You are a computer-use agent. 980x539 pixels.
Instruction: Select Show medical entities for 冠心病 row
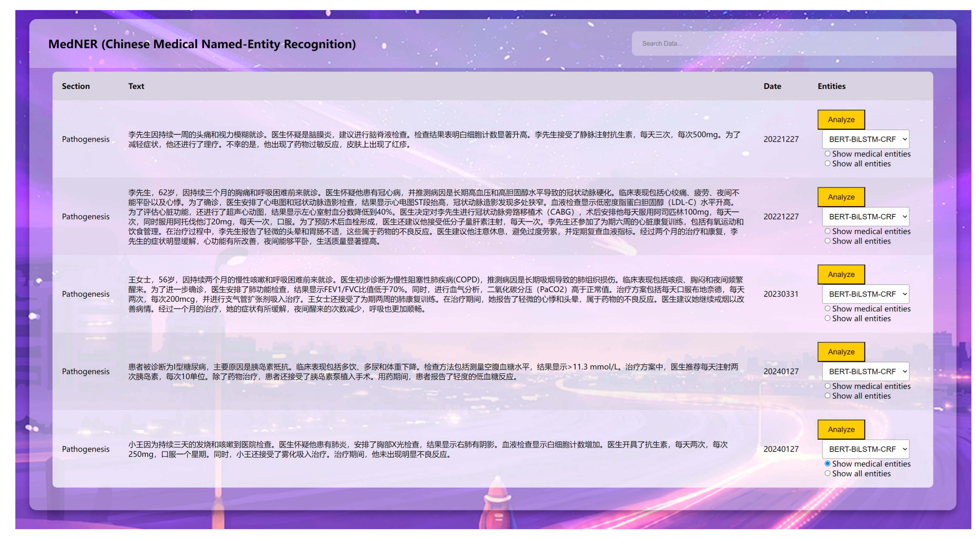tap(827, 231)
